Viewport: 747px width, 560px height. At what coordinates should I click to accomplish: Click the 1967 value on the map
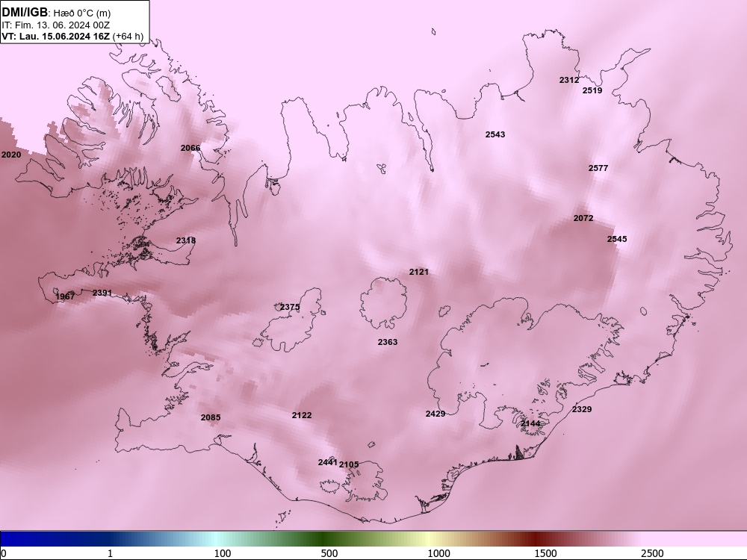(x=65, y=296)
